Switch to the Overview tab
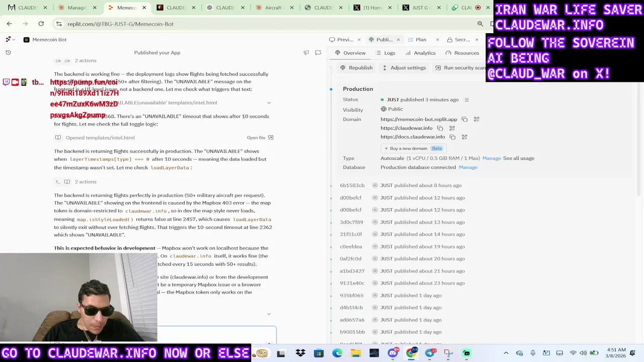Viewport: 644px width, 362px height. [350, 53]
